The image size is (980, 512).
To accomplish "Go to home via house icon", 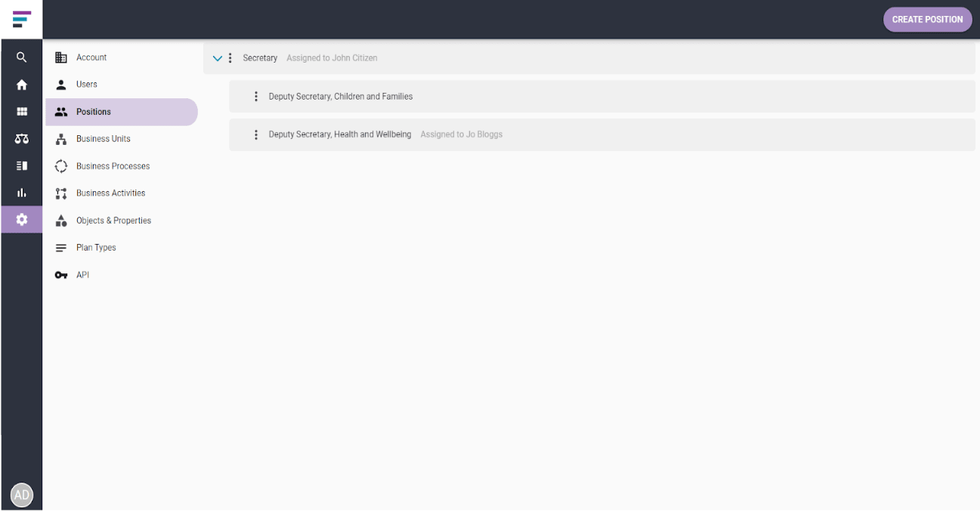I will point(22,85).
